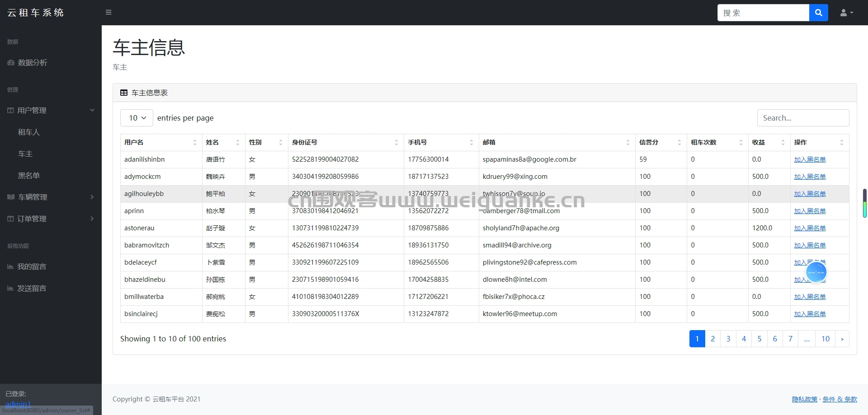
Task: Open 我的留言 in sidebar
Action: [32, 266]
